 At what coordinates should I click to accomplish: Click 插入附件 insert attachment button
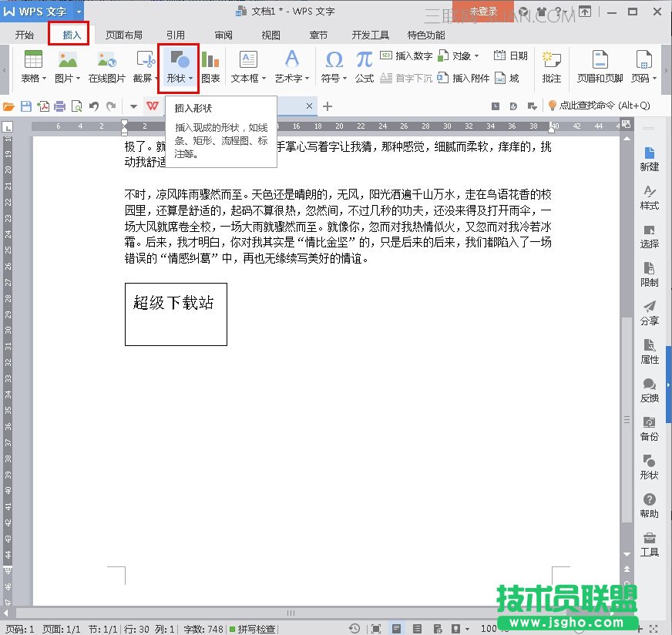coord(464,78)
